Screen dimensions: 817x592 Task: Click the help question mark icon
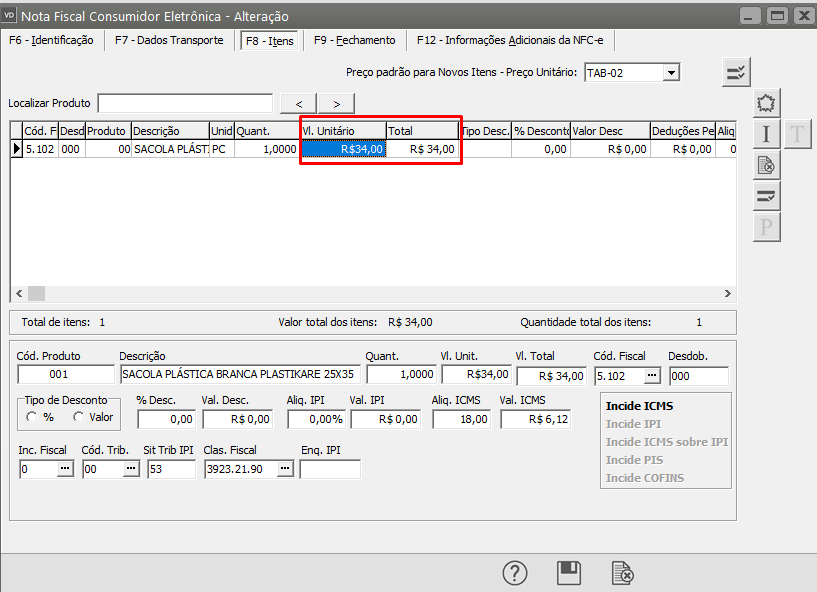(514, 573)
